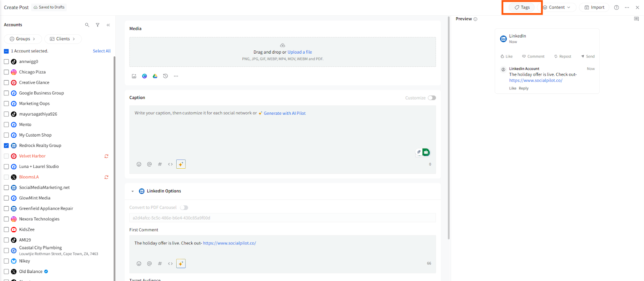Reconnect the BloomsLA account refresh icon
644x281 pixels.
(x=106, y=177)
